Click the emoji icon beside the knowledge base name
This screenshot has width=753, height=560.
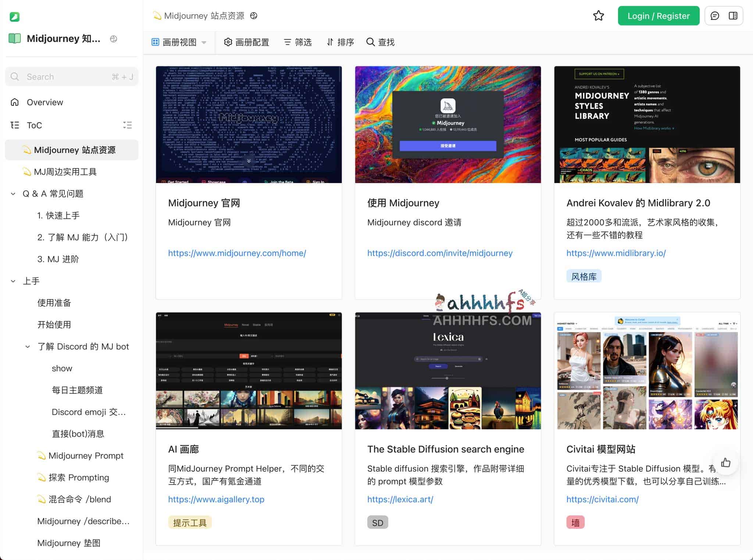(x=114, y=39)
